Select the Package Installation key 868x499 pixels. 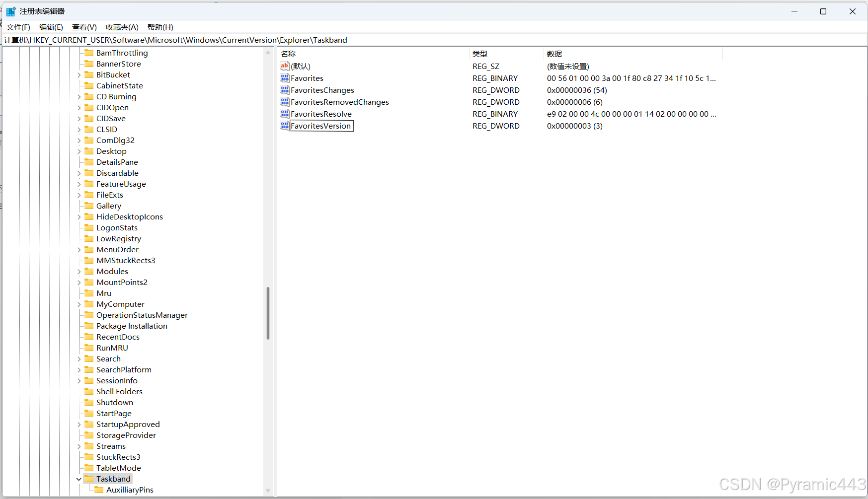(132, 326)
